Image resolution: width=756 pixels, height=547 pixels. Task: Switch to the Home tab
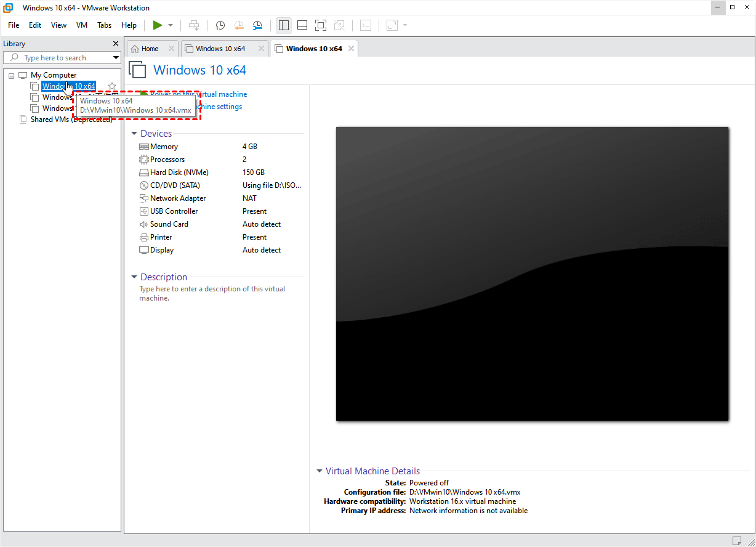[x=148, y=47]
